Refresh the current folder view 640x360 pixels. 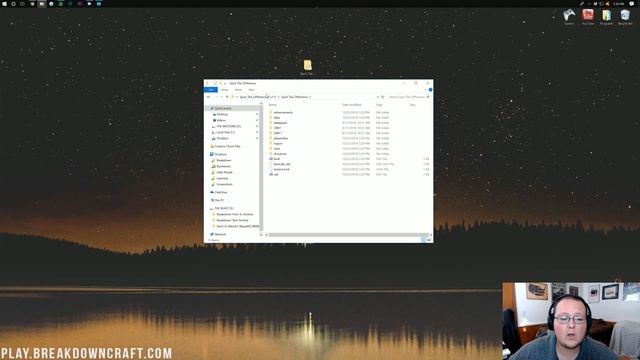(x=382, y=97)
